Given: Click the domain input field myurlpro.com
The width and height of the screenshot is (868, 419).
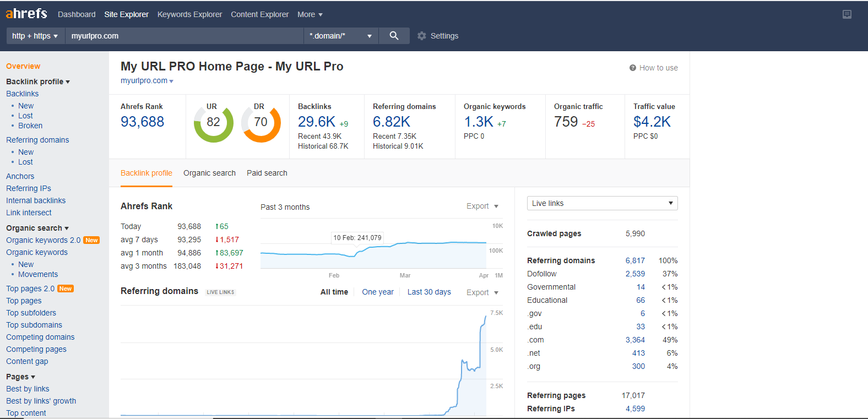Looking at the screenshot, I should pos(184,36).
